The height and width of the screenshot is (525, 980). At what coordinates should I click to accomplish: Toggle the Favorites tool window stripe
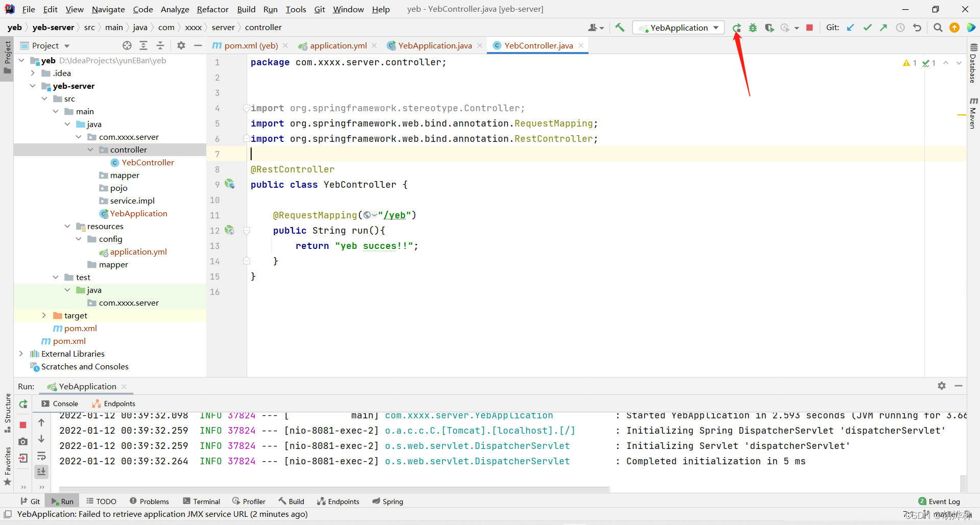[x=7, y=466]
